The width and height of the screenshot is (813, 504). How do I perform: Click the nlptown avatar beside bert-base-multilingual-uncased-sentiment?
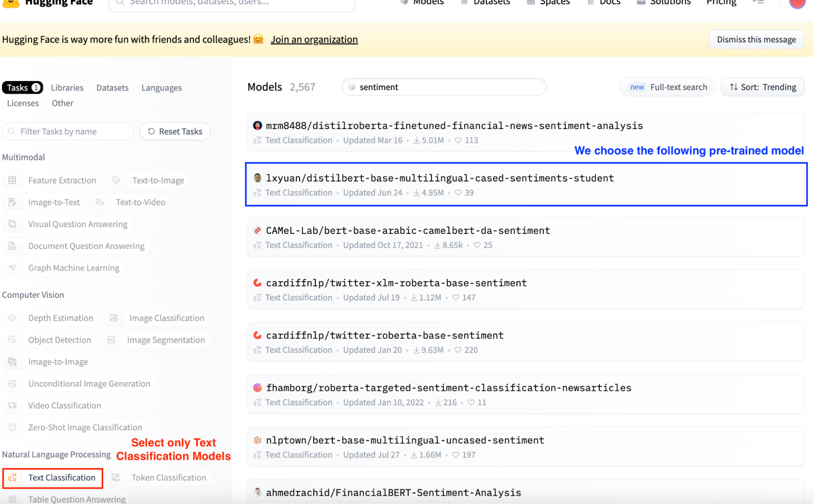click(257, 440)
